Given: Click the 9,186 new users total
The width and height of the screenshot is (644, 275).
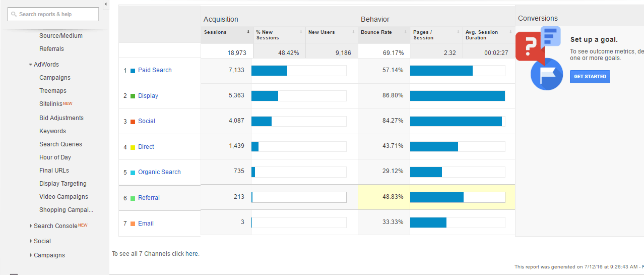Looking at the screenshot, I should (x=343, y=52).
